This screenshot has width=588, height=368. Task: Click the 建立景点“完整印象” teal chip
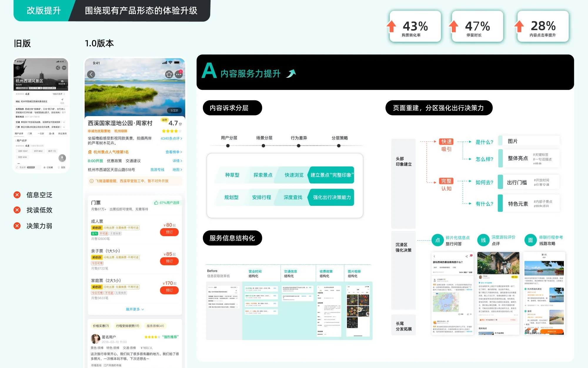332,175
